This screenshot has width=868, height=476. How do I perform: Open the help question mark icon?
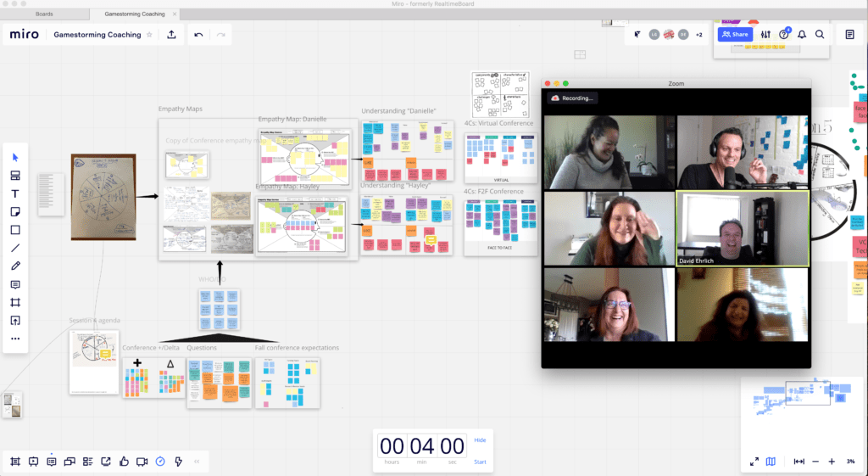pos(784,34)
